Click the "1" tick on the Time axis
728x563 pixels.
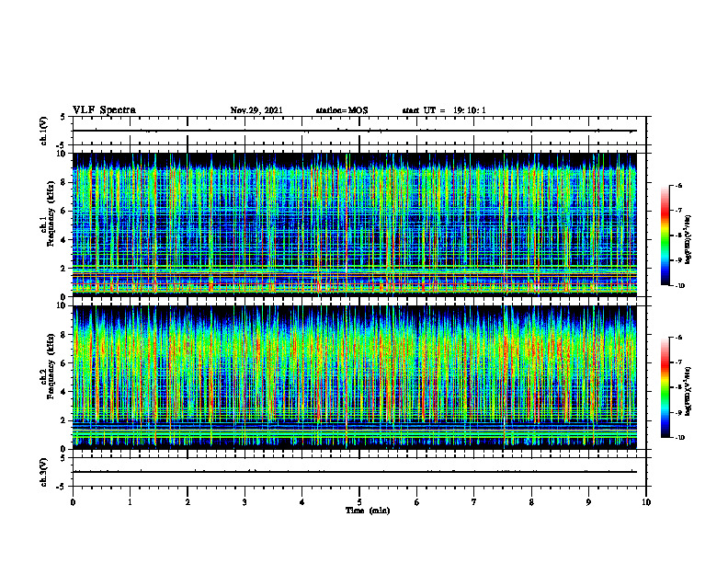coord(130,502)
